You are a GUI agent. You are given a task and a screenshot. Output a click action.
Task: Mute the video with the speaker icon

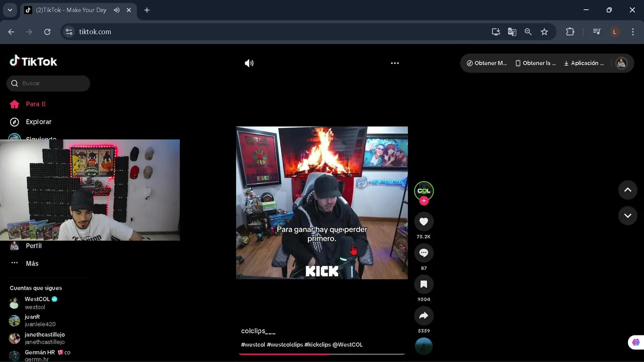click(249, 63)
